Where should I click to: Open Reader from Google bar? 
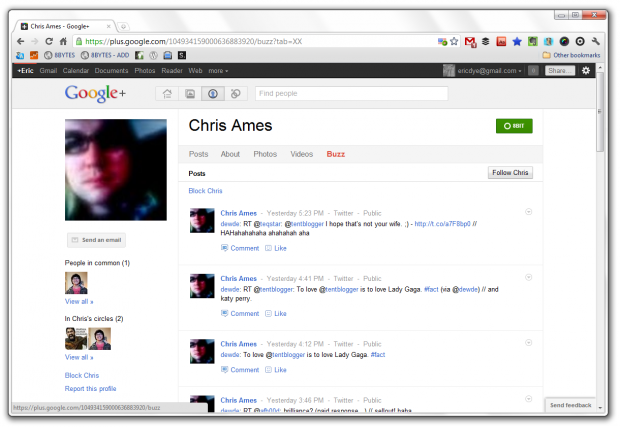point(172,71)
